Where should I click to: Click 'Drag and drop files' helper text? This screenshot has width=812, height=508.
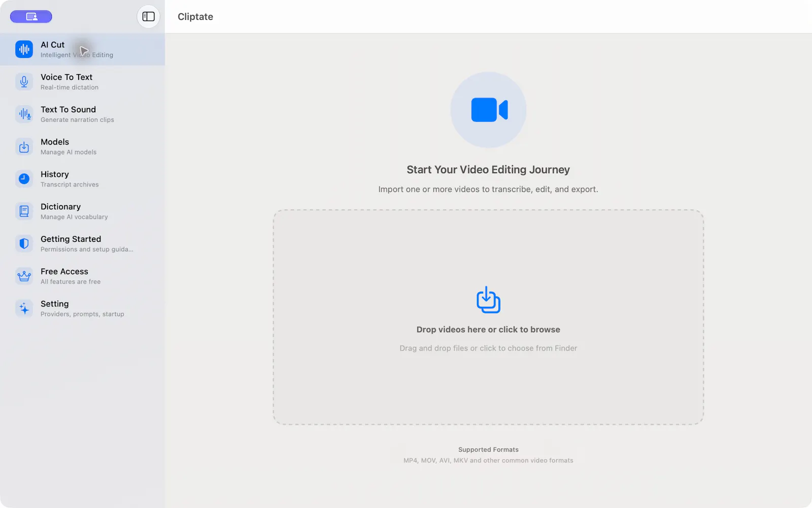tap(488, 348)
